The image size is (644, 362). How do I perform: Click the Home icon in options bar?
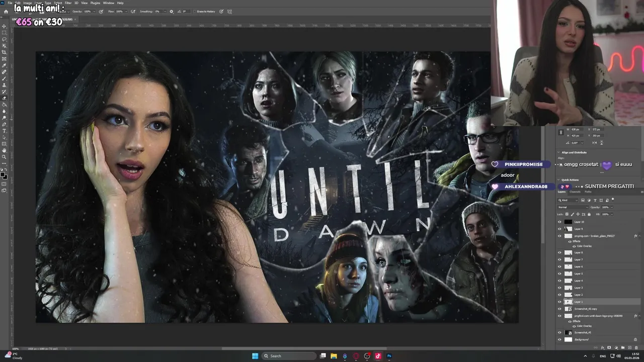tap(6, 12)
